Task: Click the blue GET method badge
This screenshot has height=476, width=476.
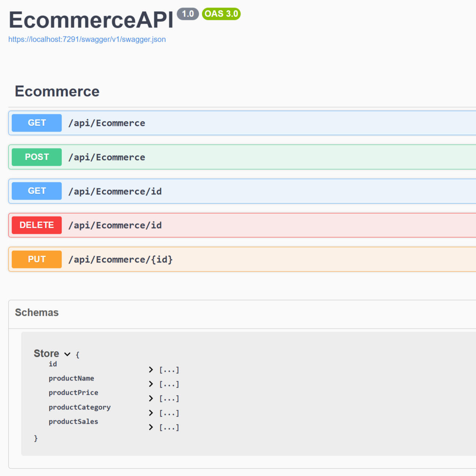Action: [x=36, y=123]
